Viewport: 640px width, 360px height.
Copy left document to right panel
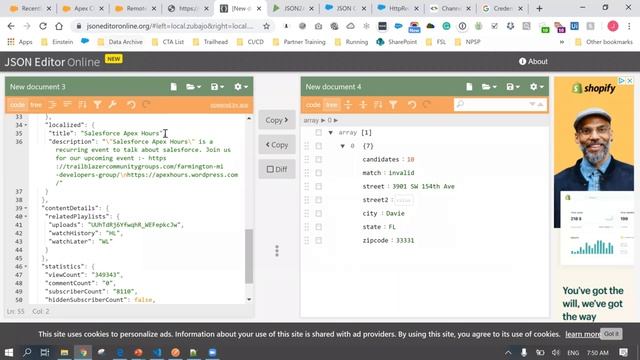277,120
